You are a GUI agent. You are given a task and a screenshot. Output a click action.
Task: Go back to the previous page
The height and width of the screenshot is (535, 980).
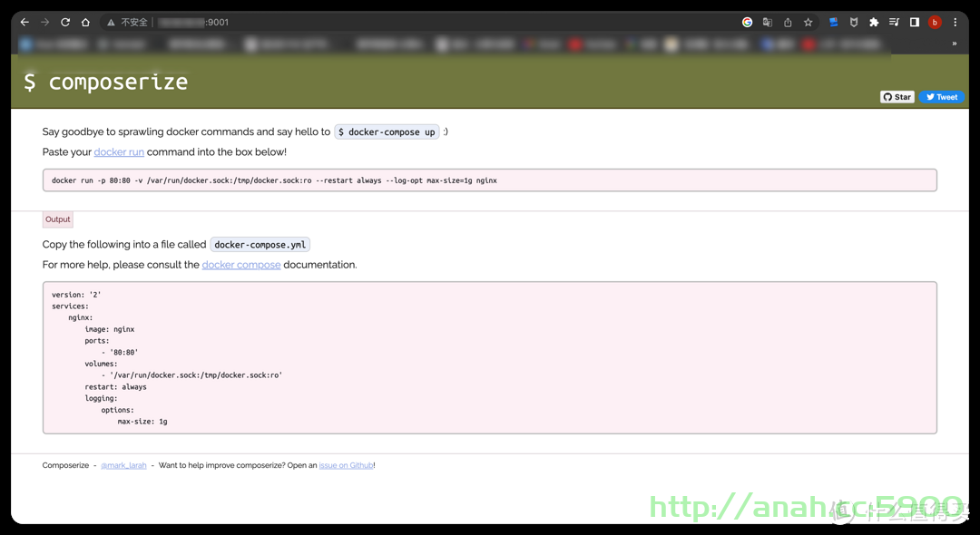coord(24,23)
